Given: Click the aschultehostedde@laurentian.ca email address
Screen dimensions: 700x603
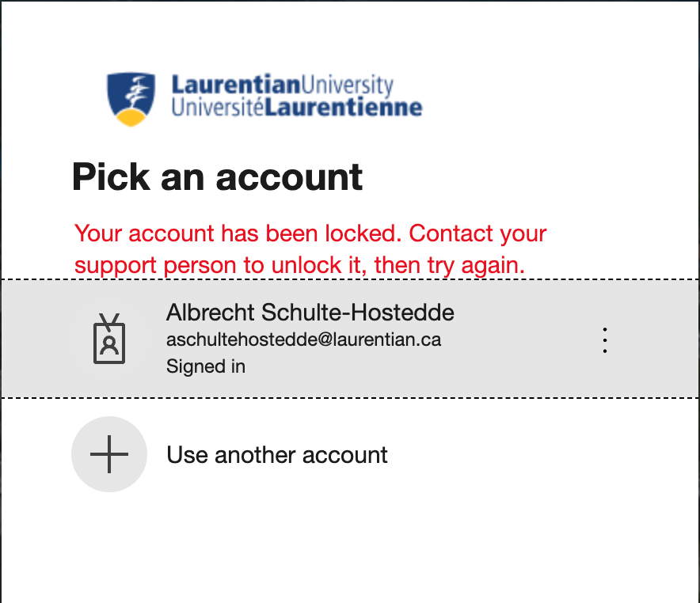Looking at the screenshot, I should pyautogui.click(x=303, y=340).
